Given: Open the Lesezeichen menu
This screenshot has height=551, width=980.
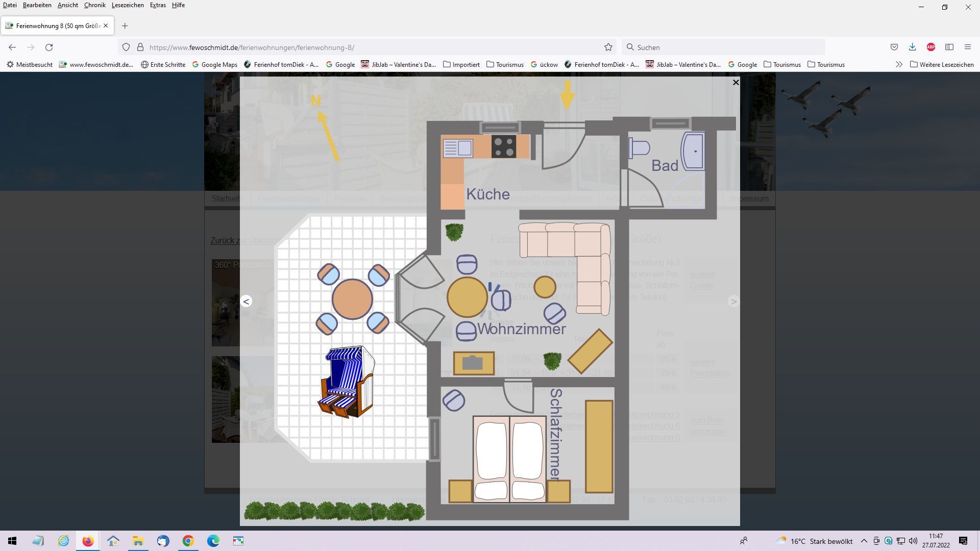Looking at the screenshot, I should 127,5.
